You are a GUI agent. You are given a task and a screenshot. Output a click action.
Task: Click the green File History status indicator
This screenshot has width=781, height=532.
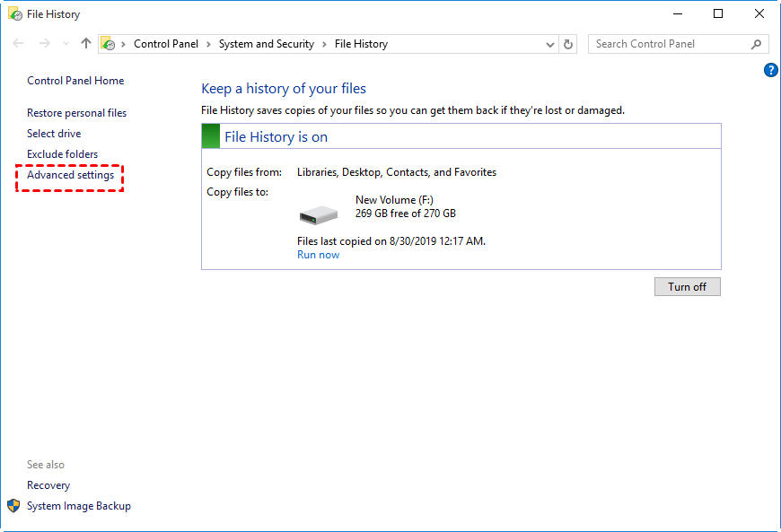(x=211, y=136)
